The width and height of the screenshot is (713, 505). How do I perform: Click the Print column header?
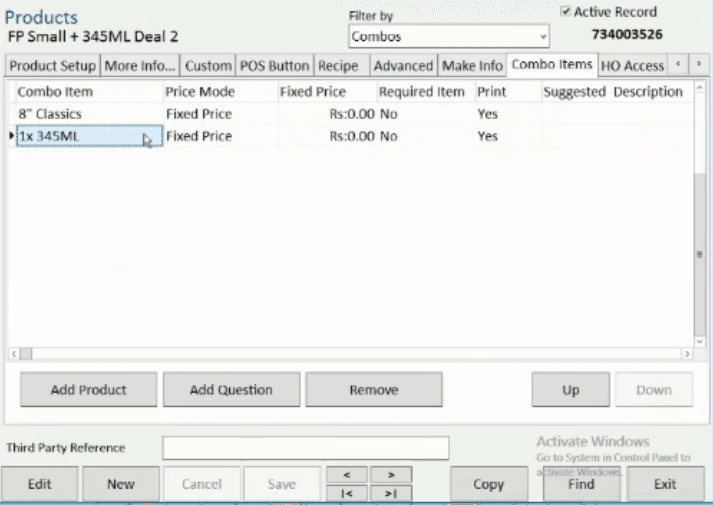click(508, 92)
